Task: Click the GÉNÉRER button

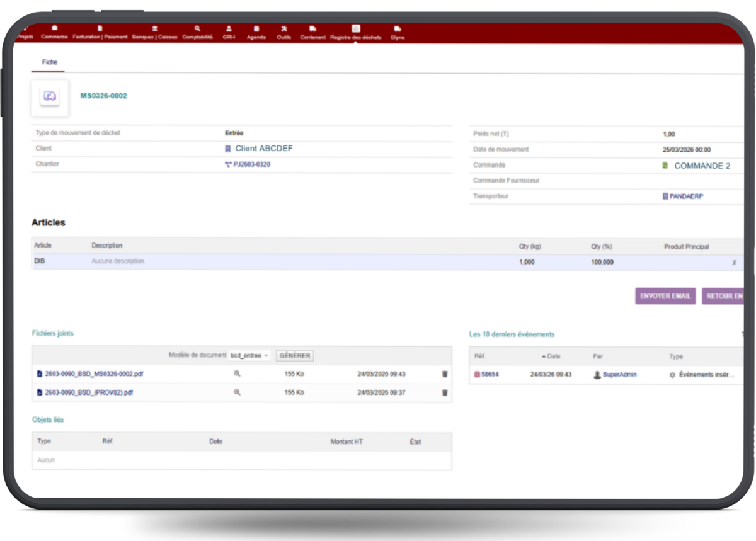Action: tap(295, 356)
